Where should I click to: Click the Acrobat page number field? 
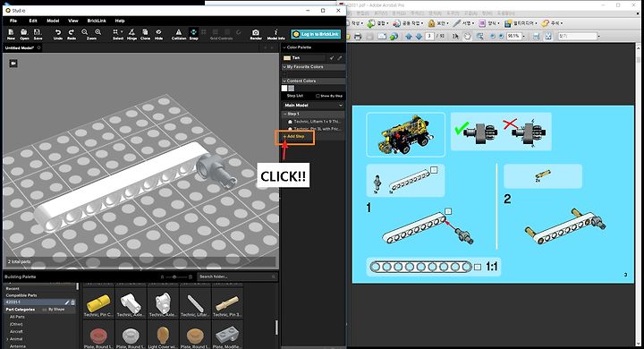(429, 36)
